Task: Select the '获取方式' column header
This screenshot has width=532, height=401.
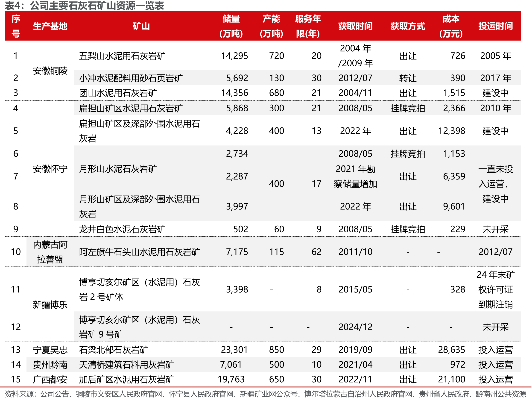Action: tap(408, 26)
